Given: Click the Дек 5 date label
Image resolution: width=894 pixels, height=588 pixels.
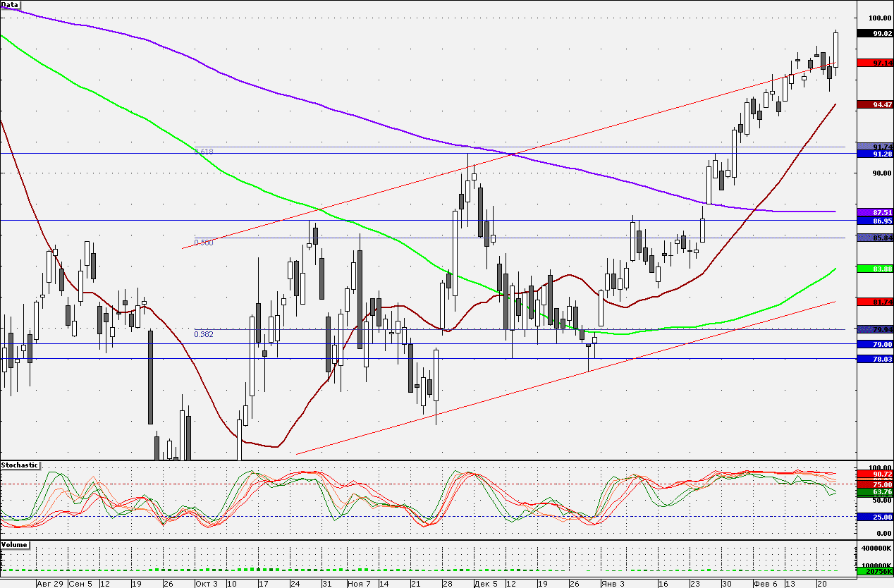Looking at the screenshot, I should [485, 584].
